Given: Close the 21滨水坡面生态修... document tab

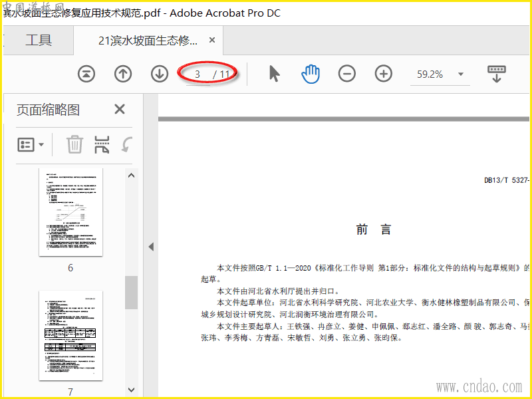Looking at the screenshot, I should point(212,40).
